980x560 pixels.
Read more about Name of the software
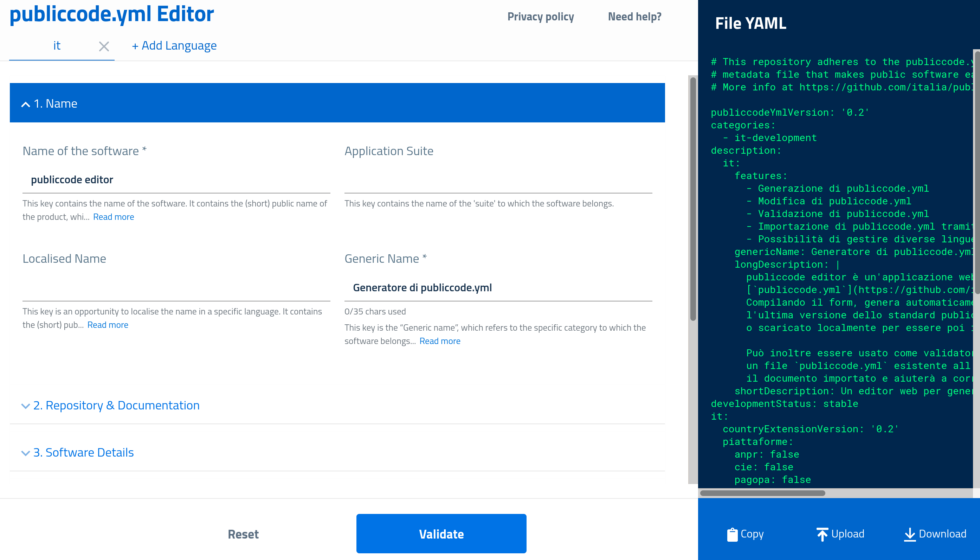pos(114,217)
